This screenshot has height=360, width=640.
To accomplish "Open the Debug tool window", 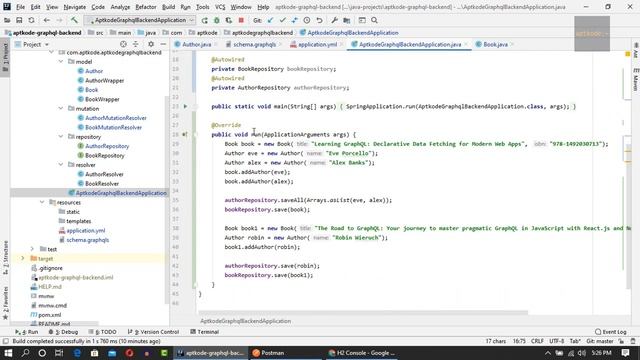I will pyautogui.click(x=63, y=332).
